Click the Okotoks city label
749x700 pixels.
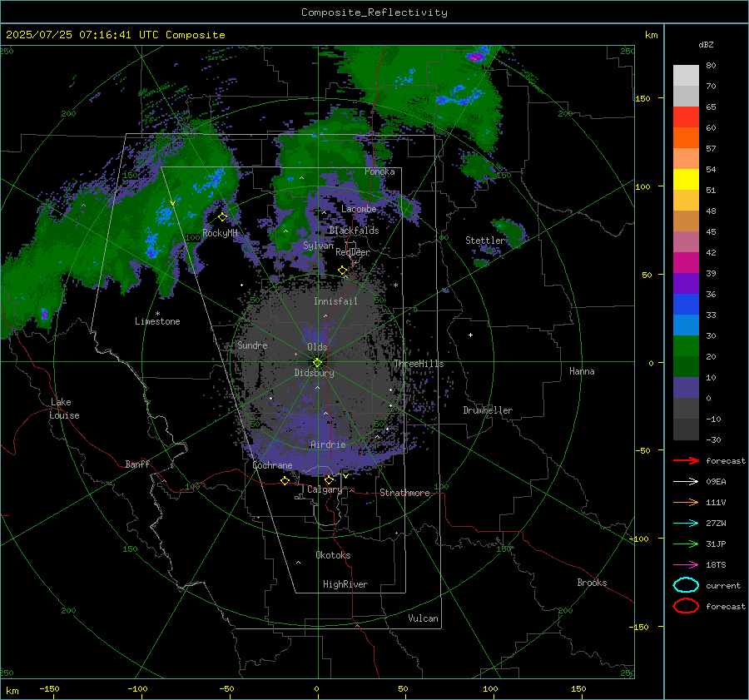pos(334,555)
